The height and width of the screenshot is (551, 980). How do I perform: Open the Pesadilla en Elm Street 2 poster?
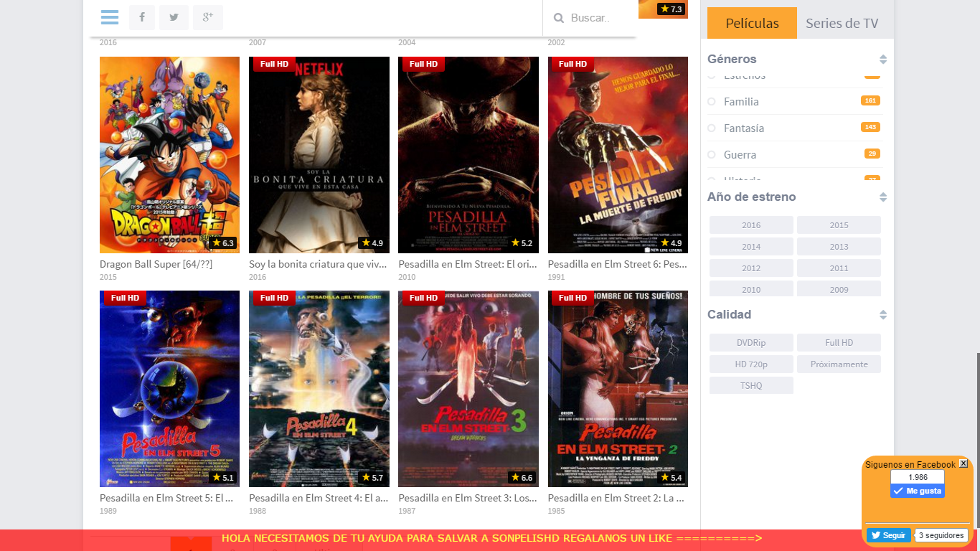click(x=618, y=389)
